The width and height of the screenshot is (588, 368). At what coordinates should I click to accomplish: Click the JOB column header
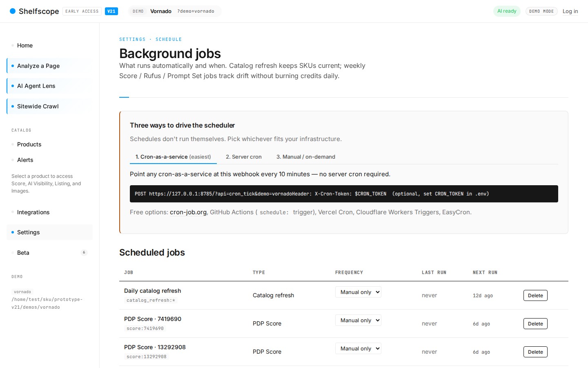(x=129, y=272)
